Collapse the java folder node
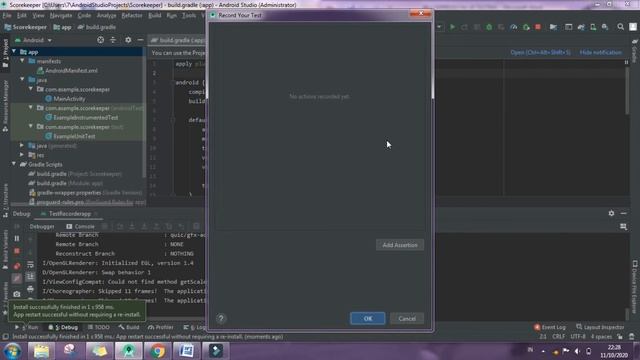640x360 pixels. [x=23, y=80]
